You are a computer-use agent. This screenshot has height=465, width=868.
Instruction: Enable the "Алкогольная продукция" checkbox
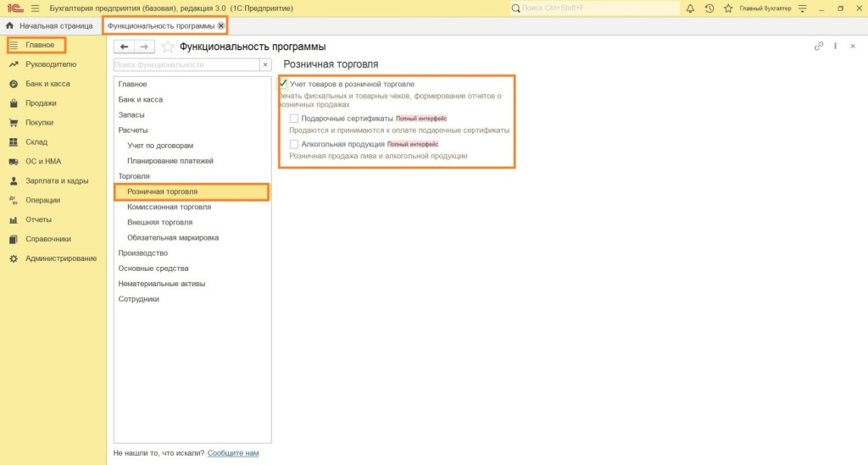[294, 144]
